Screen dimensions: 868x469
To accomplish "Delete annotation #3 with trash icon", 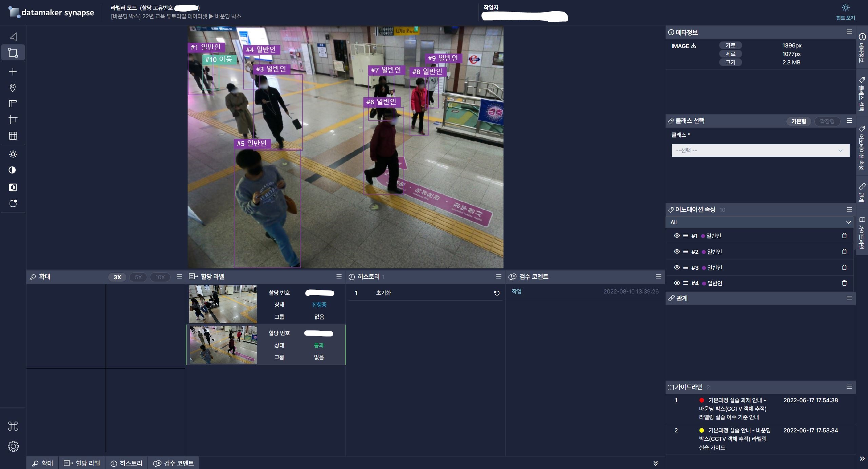I will tap(844, 267).
